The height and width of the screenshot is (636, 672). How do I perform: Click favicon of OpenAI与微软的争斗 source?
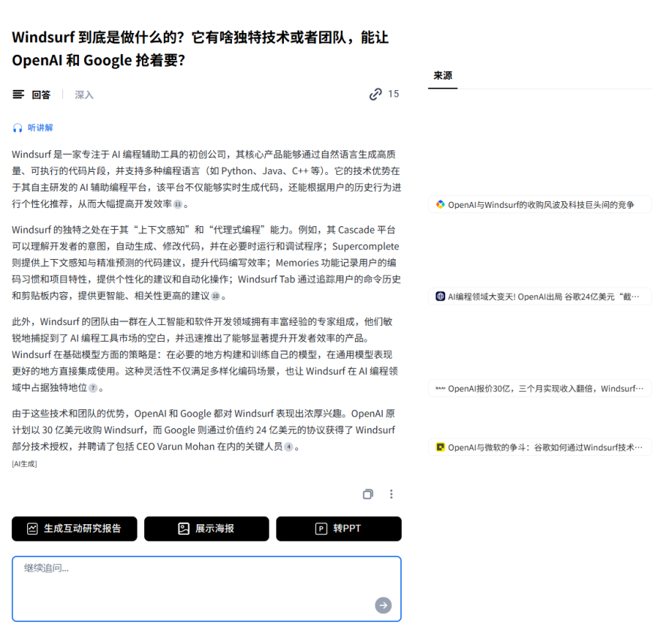(440, 447)
